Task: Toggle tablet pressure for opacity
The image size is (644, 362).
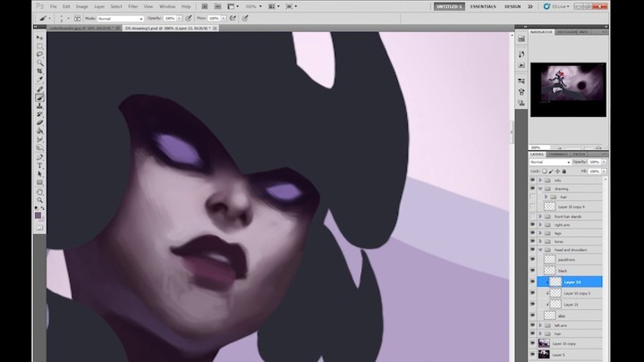Action: click(x=189, y=18)
